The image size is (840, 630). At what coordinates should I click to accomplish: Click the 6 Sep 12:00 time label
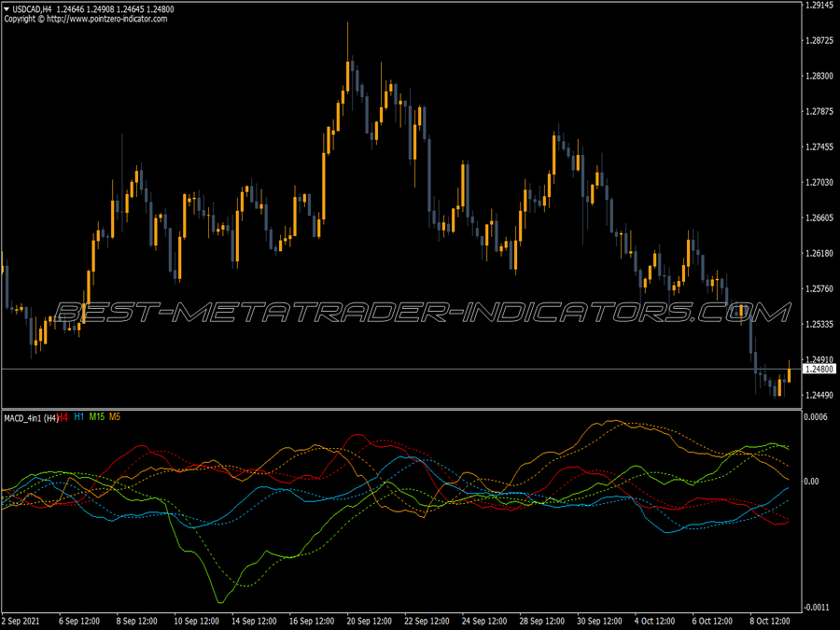pos(78,621)
